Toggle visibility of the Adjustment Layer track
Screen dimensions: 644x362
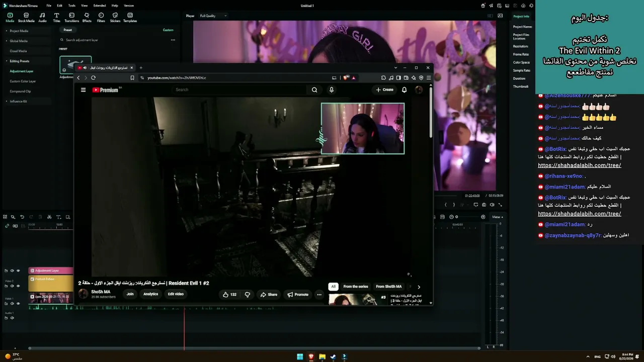click(x=18, y=270)
